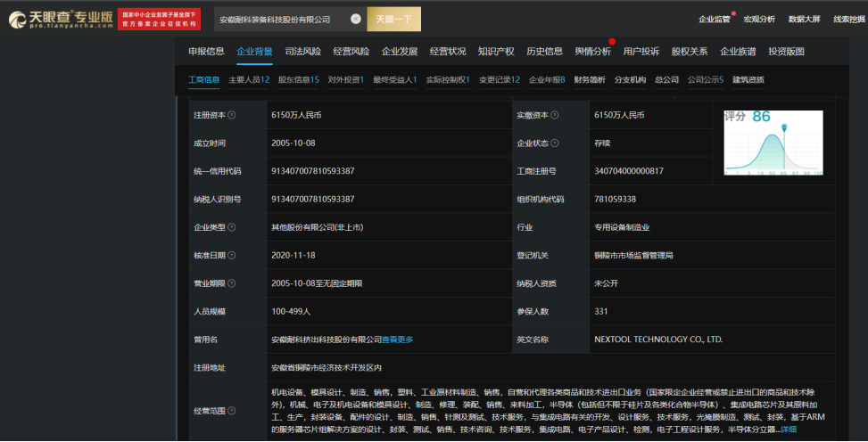868x442 pixels.
Task: Click the red official credit agency banner
Action: 159,20
